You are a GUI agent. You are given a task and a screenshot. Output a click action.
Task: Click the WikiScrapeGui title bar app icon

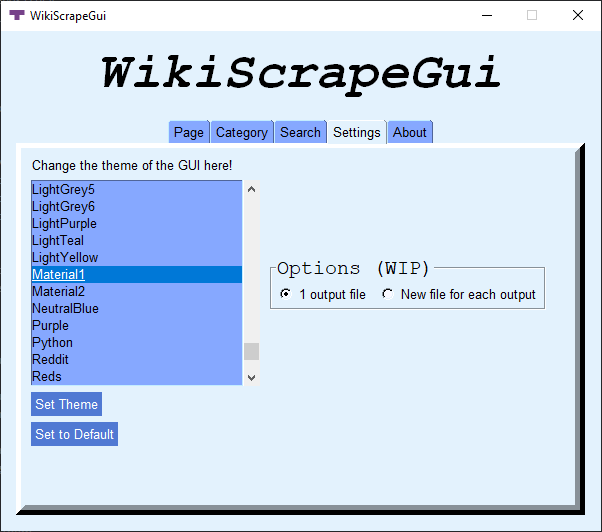17,15
